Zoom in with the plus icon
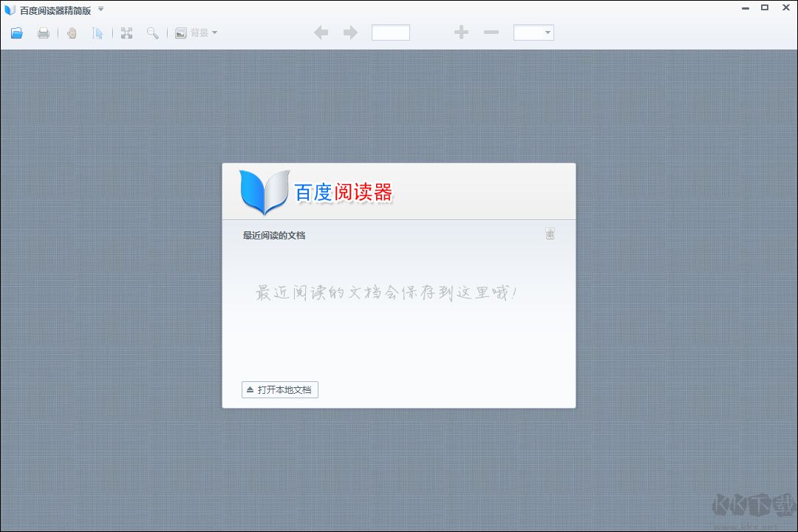Viewport: 798px width, 532px height. [x=461, y=33]
